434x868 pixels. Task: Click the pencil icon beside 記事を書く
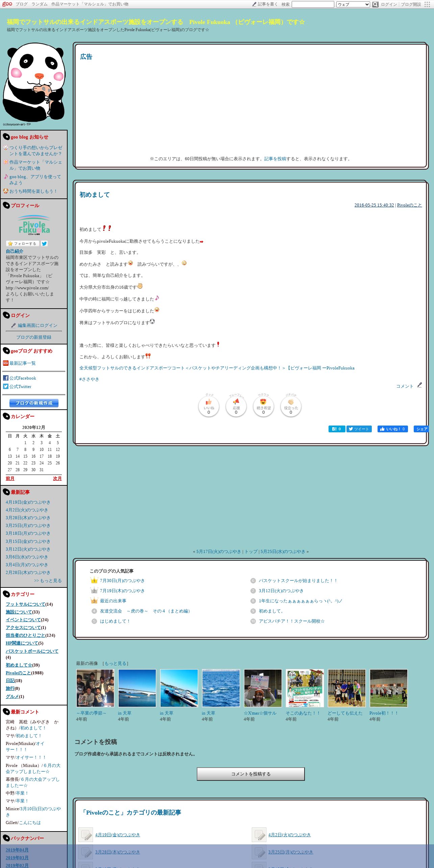254,4
